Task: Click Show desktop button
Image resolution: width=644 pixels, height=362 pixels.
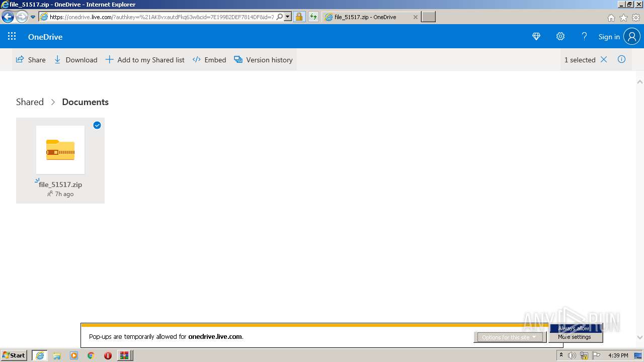Action: pyautogui.click(x=638, y=355)
